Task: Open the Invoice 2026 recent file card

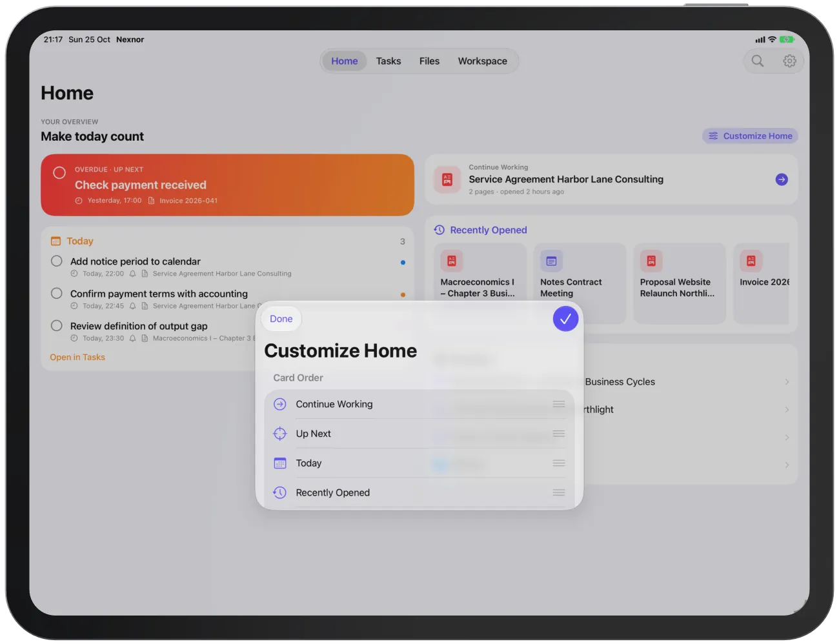Action: point(762,283)
